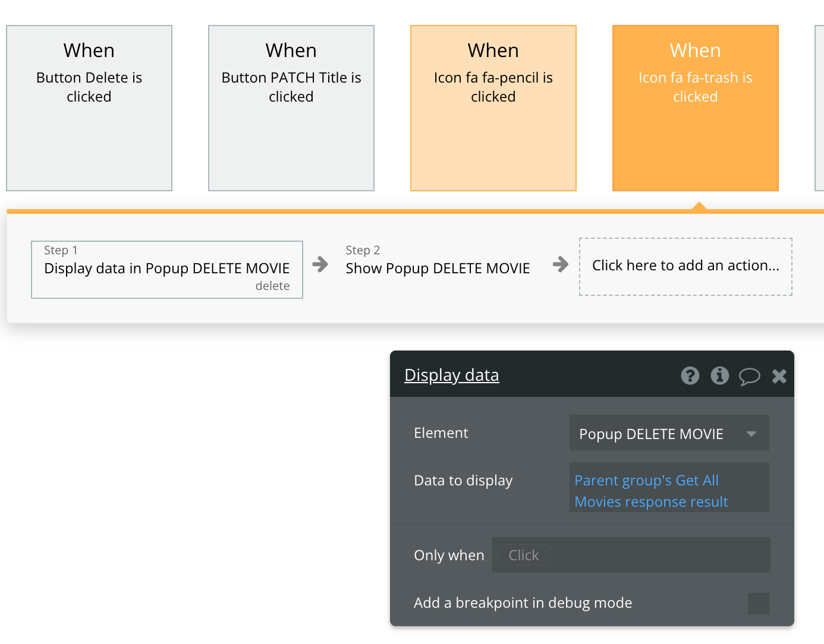Click arrow between Step 1 and Step 2
Screen dimensions: 824x644
(x=320, y=264)
